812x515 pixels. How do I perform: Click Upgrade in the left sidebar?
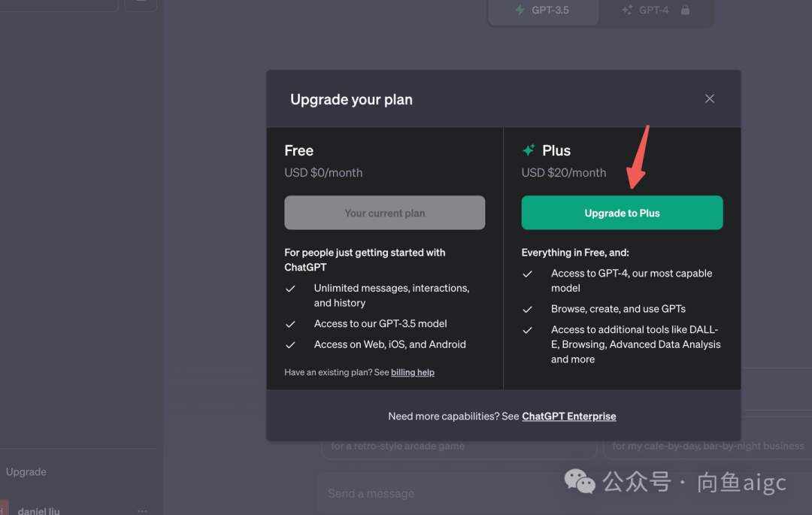26,472
